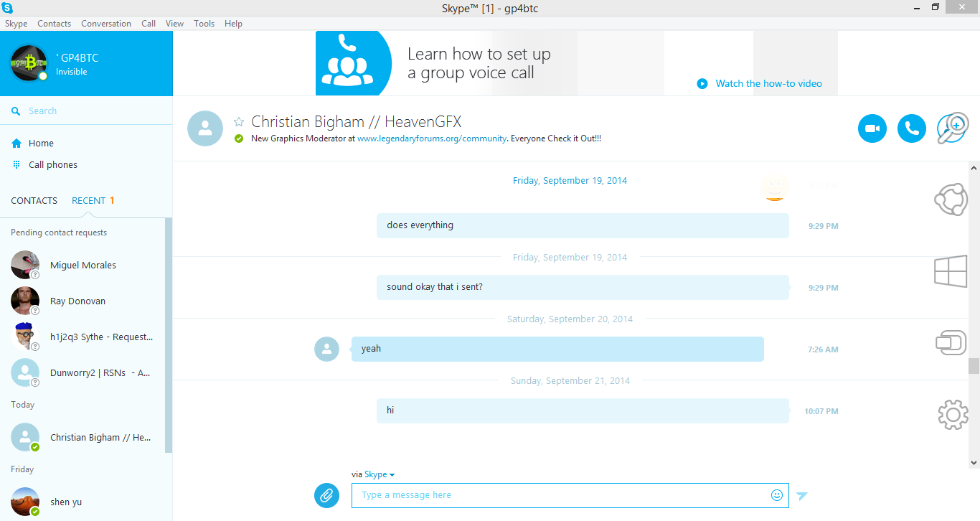Toggle favorite star next to Christian Bigham
This screenshot has height=521, width=980.
239,122
